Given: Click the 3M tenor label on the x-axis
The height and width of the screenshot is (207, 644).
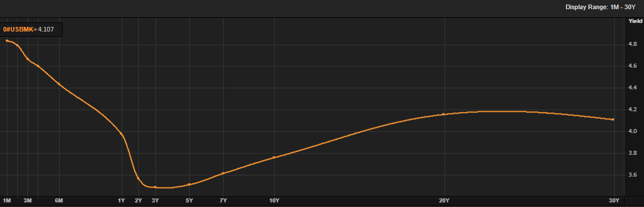Looking at the screenshot, I should coord(28,201).
